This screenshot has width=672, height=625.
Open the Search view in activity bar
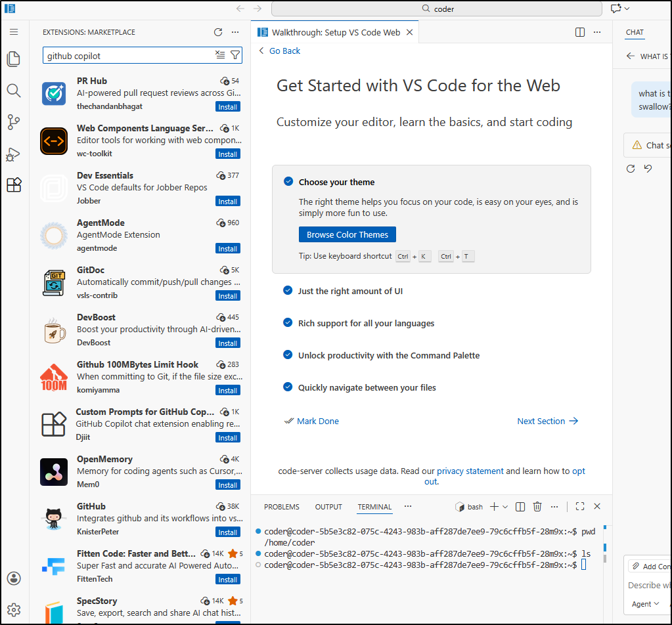14,91
